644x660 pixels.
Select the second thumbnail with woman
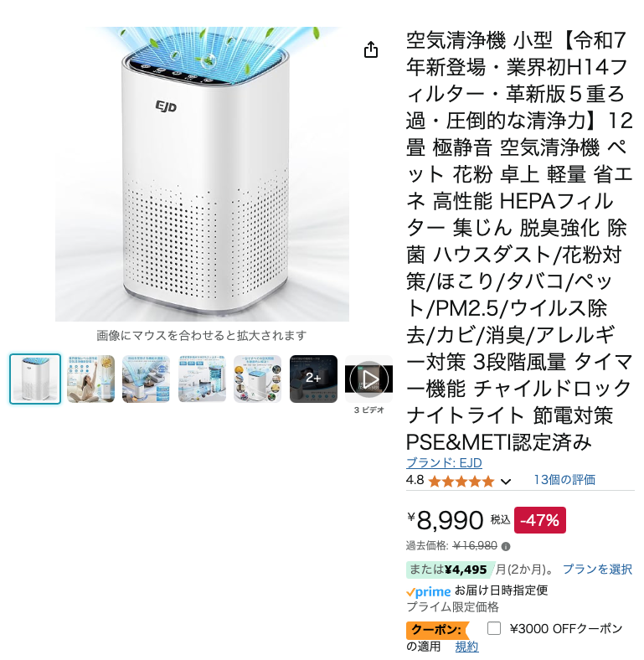(x=91, y=379)
